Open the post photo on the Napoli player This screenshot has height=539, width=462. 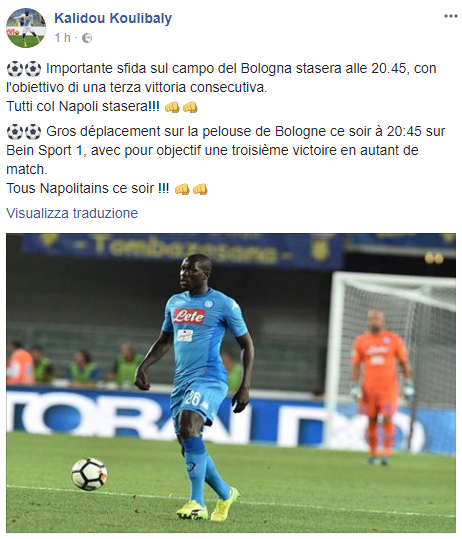[231, 383]
